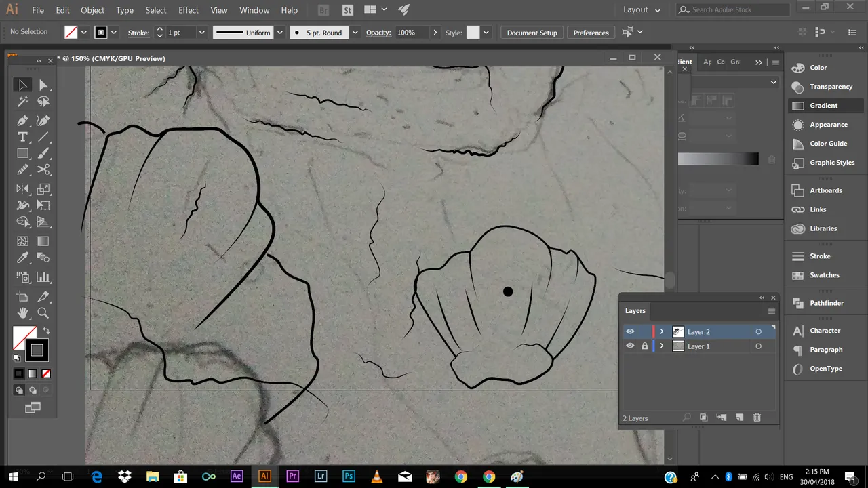The height and width of the screenshot is (488, 868).
Task: Pick the Width warp tool
Action: point(22,205)
